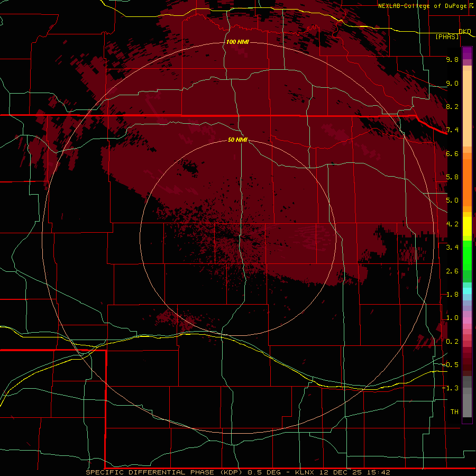Click the 2.6 scale value
Screen dimensions: 476x476
(452, 271)
